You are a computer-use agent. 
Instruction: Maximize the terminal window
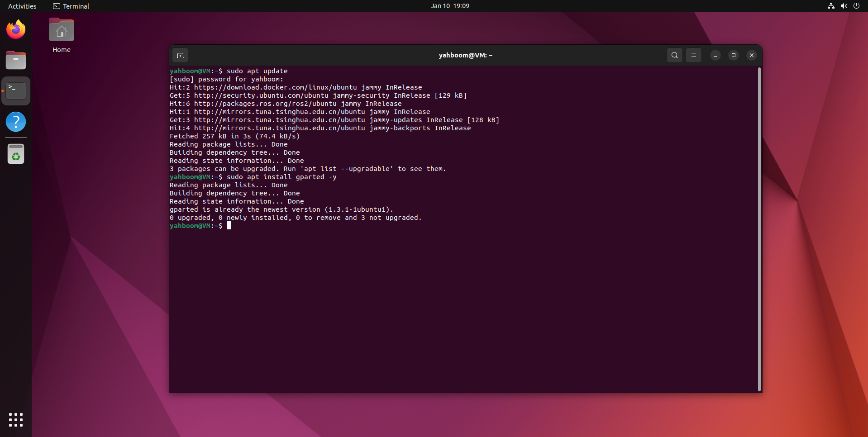pos(733,55)
